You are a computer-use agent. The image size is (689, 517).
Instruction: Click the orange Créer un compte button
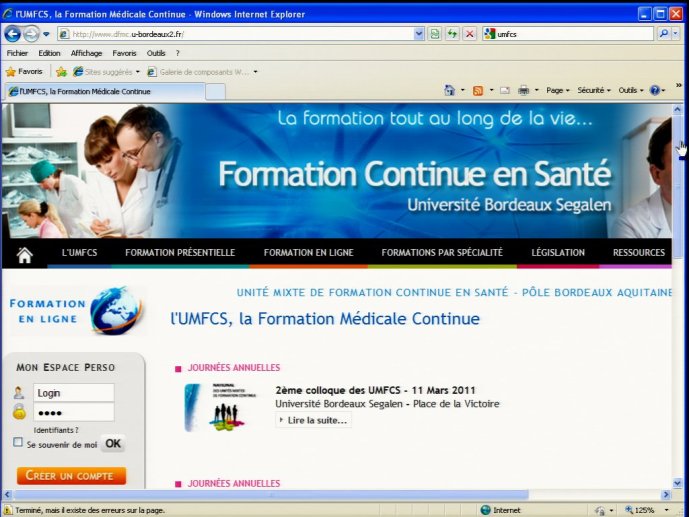click(x=71, y=476)
